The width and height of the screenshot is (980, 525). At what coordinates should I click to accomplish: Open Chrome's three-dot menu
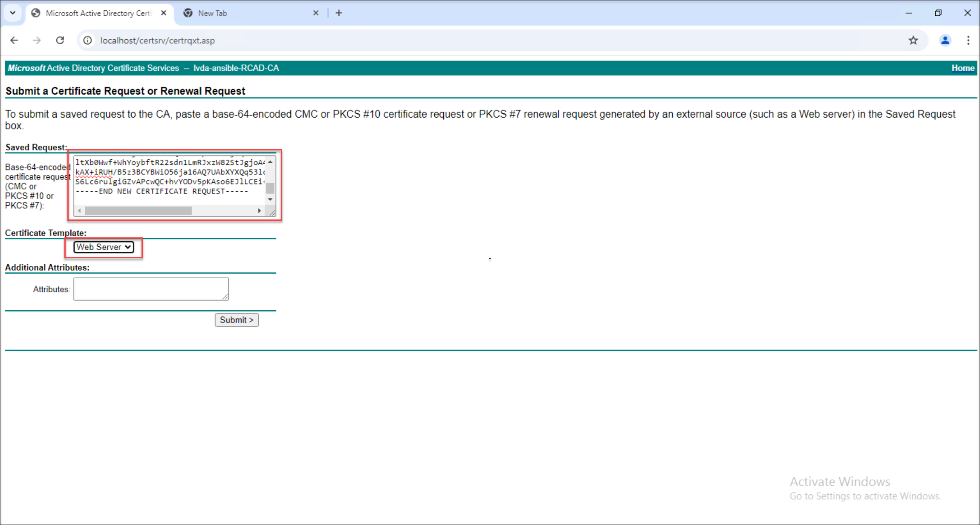coord(968,40)
